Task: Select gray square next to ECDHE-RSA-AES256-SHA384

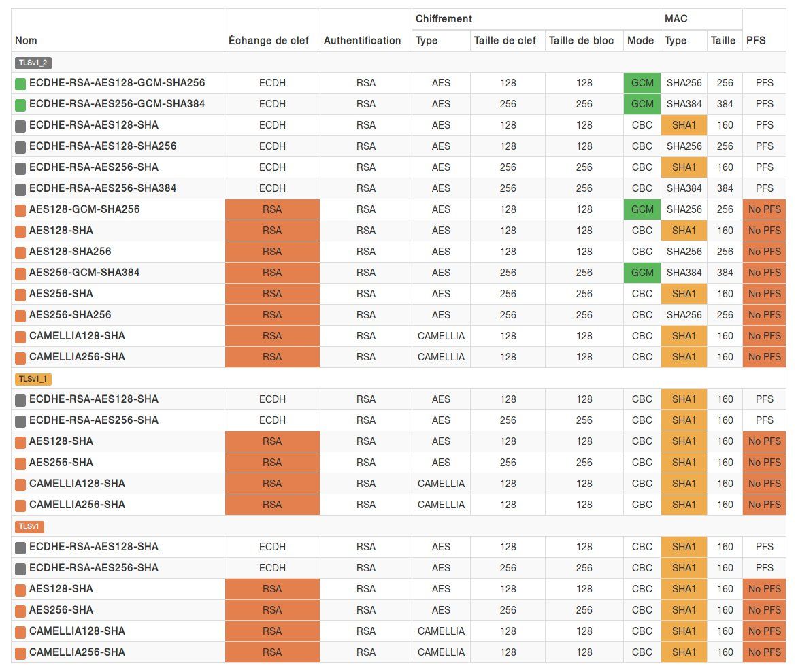Action: pyautogui.click(x=20, y=189)
